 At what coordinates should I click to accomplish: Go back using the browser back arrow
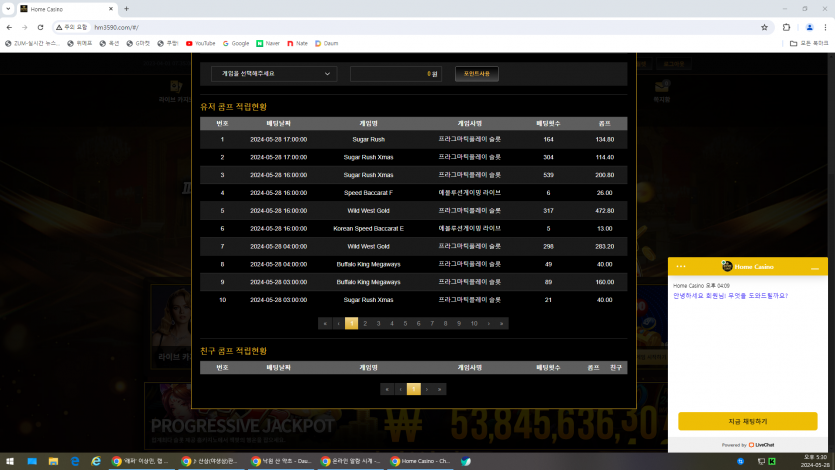9,27
